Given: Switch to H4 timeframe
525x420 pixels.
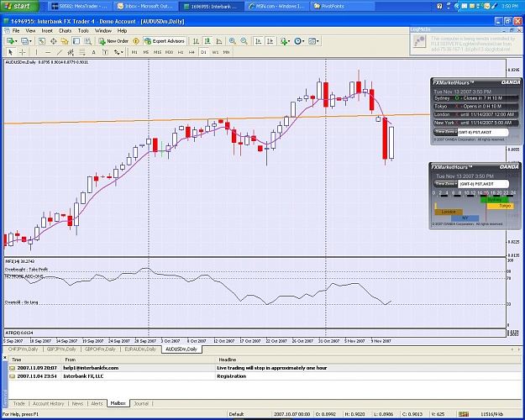Looking at the screenshot, I should click(192, 52).
